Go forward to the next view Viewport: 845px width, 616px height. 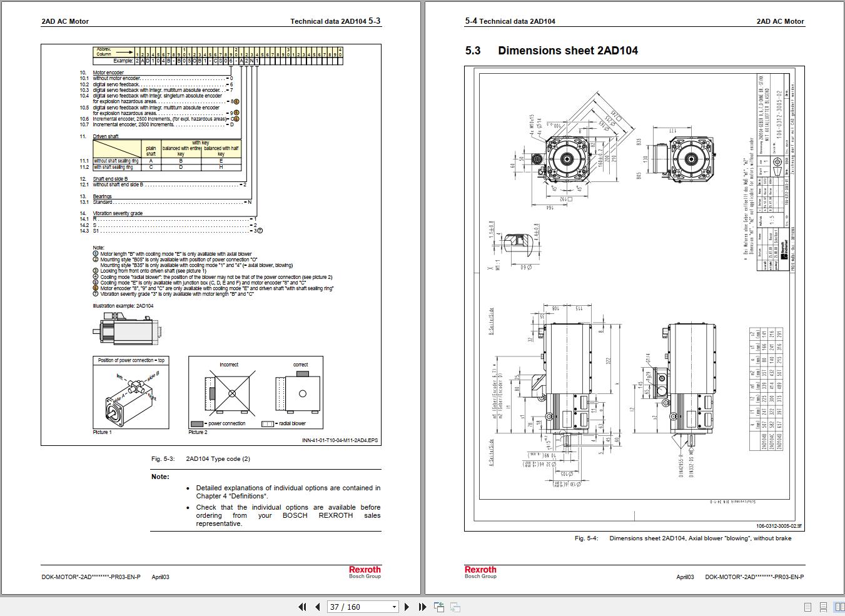455,607
